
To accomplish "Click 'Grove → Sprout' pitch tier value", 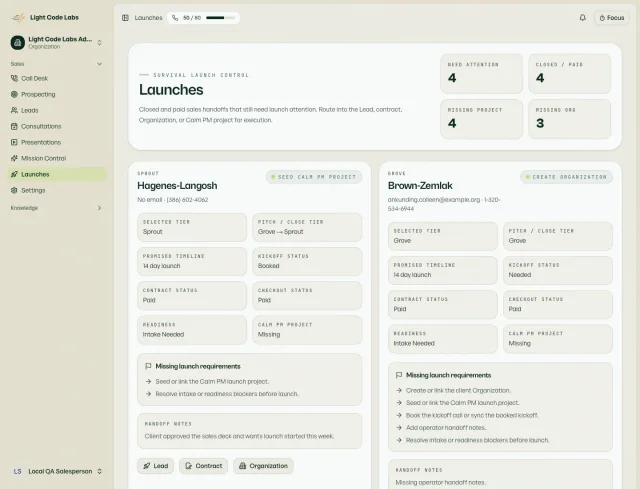I will pyautogui.click(x=280, y=232).
